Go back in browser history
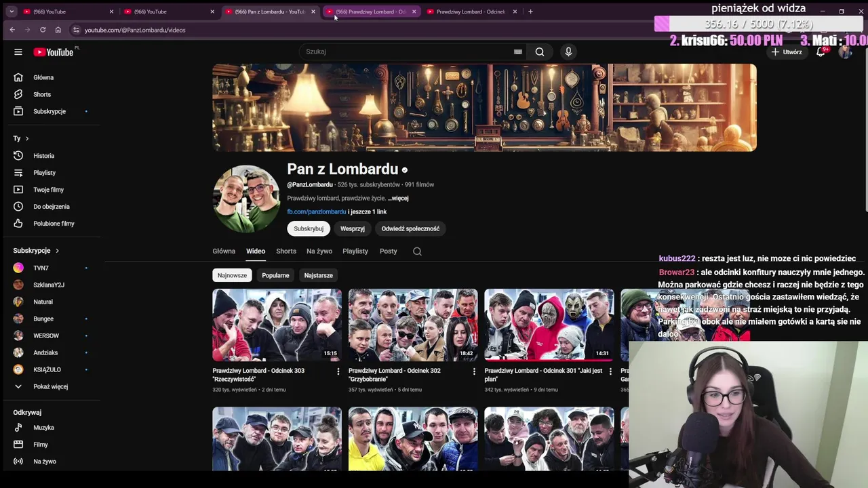 [12, 30]
